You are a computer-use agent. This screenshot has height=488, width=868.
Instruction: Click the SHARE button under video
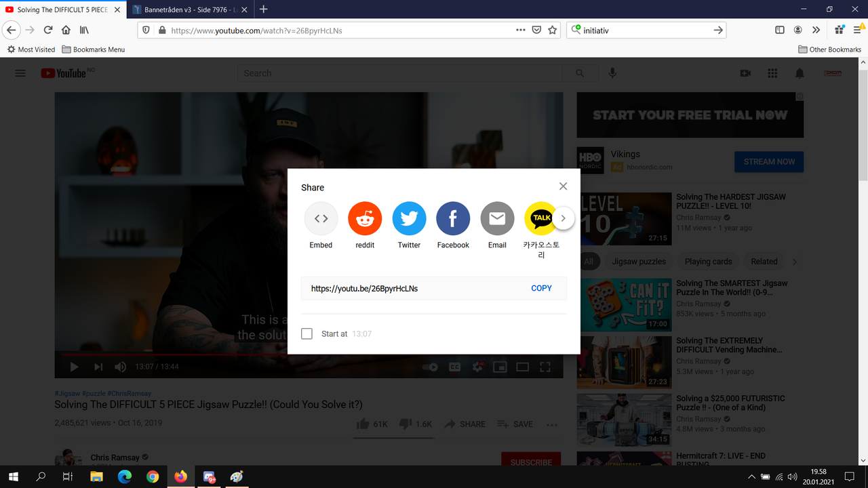pyautogui.click(x=465, y=424)
